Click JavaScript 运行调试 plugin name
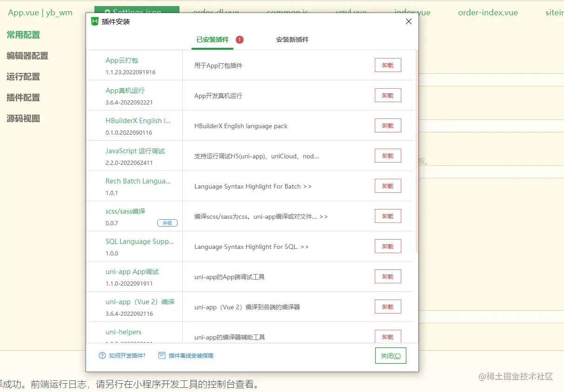 pyautogui.click(x=135, y=151)
